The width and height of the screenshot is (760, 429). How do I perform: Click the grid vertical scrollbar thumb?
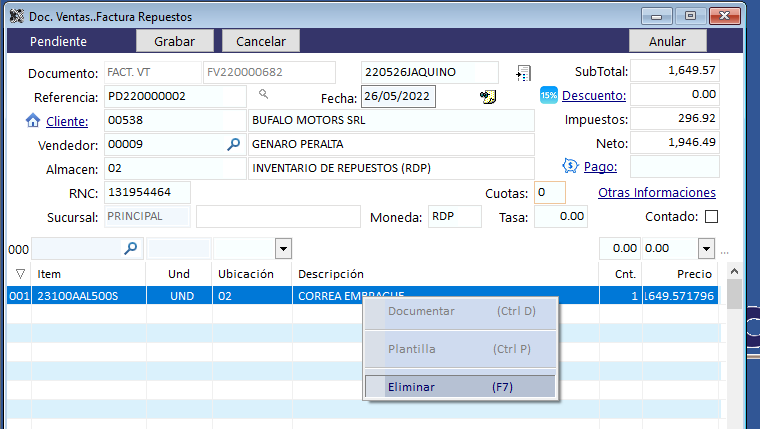(x=734, y=294)
